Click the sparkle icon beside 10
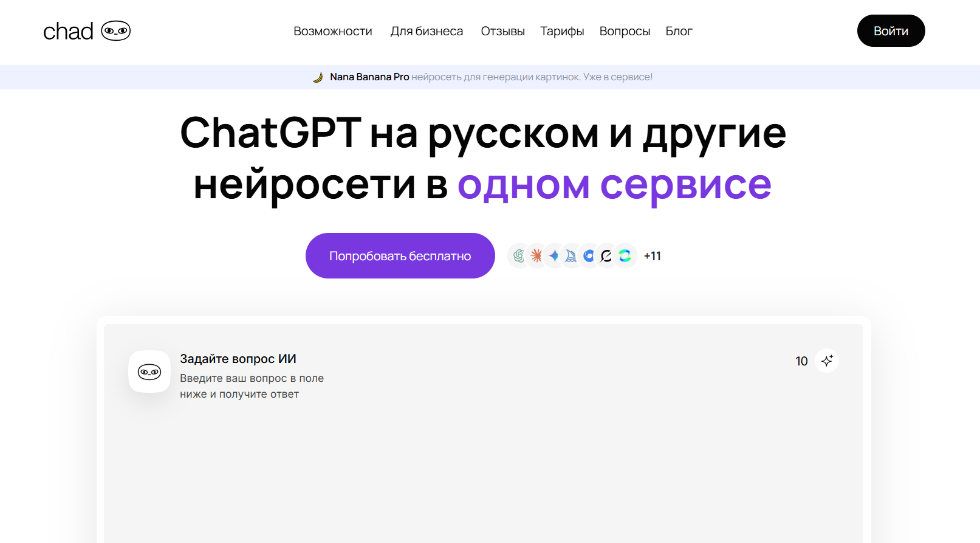The height and width of the screenshot is (543, 980). click(827, 361)
